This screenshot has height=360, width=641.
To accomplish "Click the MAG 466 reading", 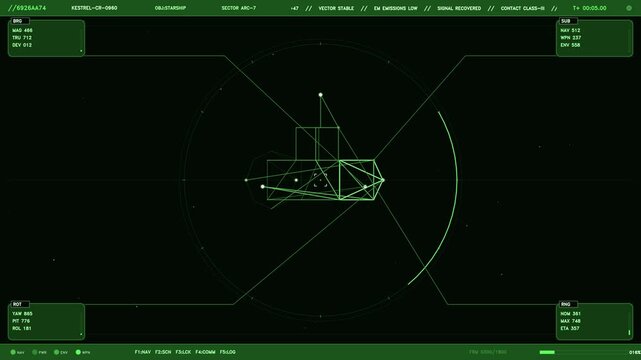I will 22,30.
